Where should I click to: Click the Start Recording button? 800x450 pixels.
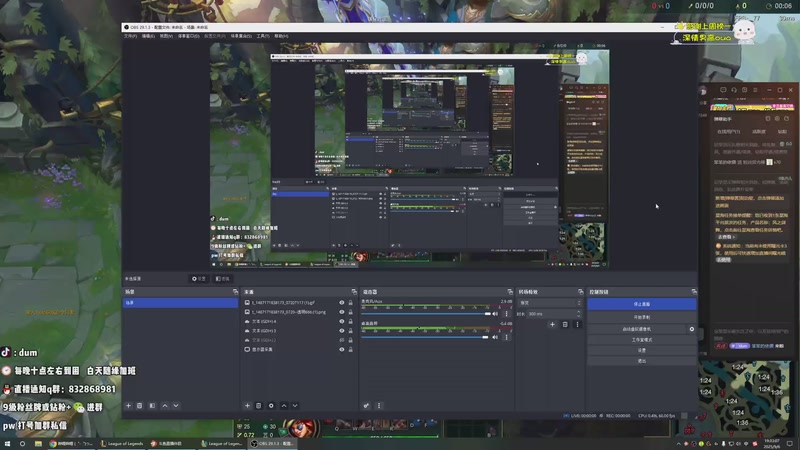pos(641,317)
